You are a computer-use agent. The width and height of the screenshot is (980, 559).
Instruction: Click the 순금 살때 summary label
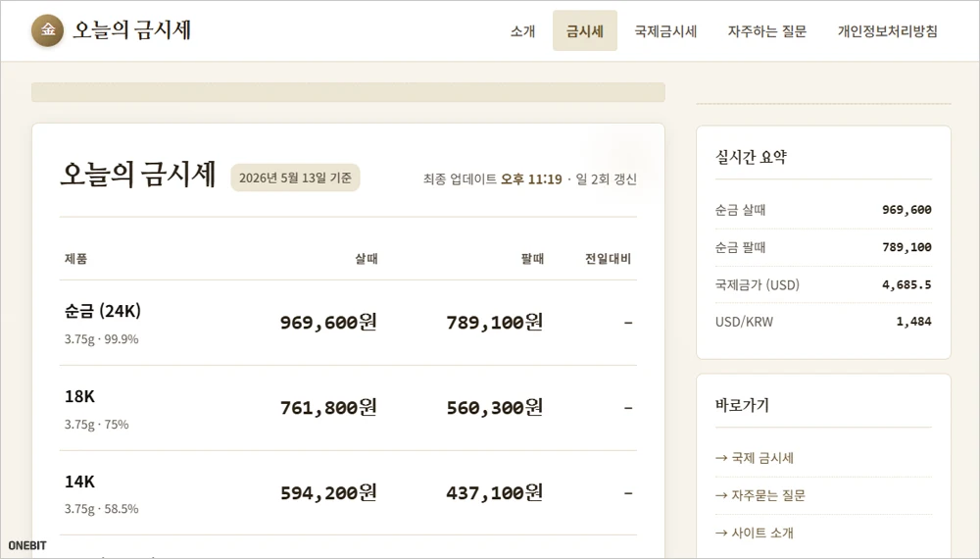click(x=740, y=210)
